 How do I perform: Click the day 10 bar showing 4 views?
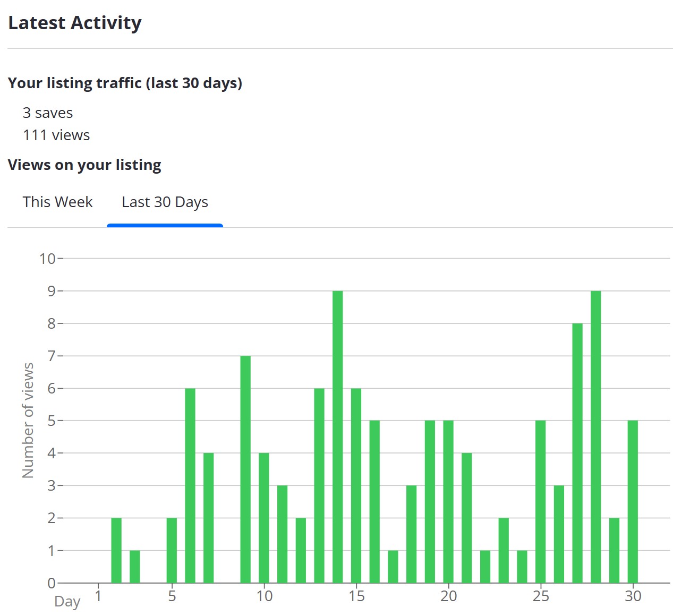(x=264, y=518)
